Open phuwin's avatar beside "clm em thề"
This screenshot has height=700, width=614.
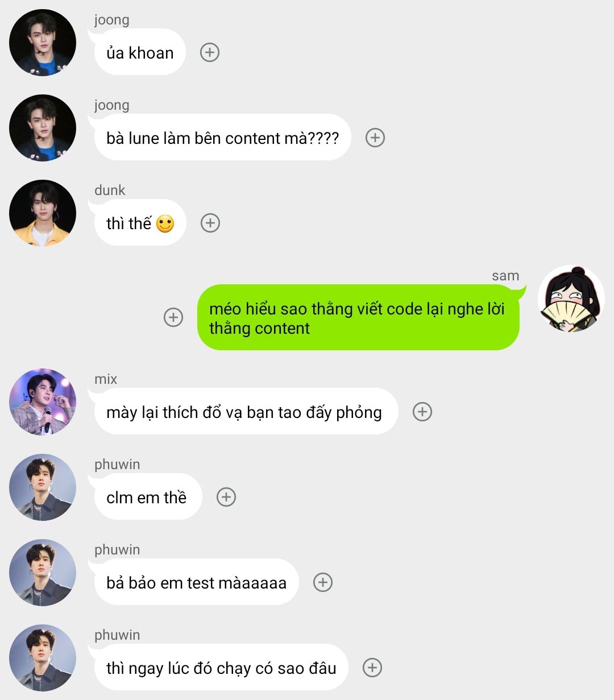(x=43, y=487)
